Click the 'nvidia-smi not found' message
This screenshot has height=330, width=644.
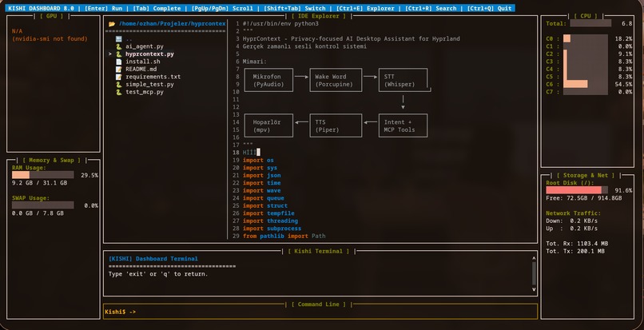pyautogui.click(x=51, y=39)
